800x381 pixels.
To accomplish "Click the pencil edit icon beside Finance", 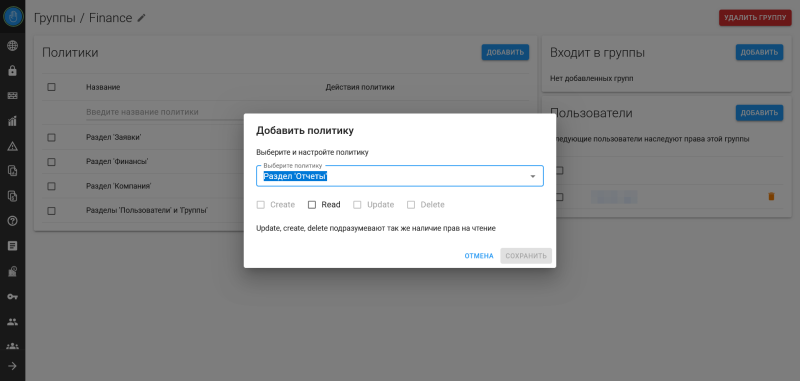I will click(141, 18).
